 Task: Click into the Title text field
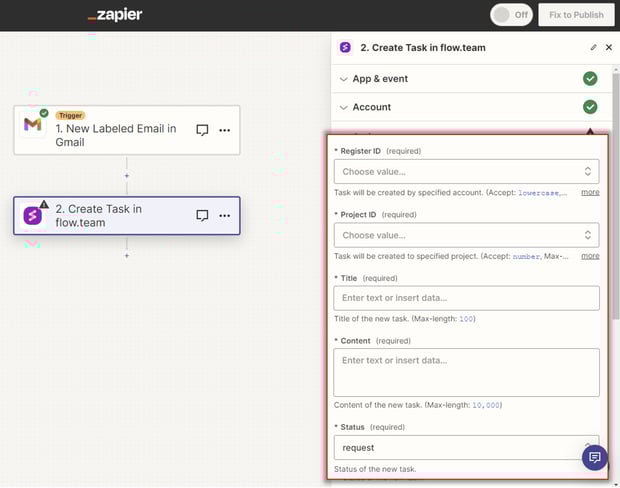click(x=466, y=298)
